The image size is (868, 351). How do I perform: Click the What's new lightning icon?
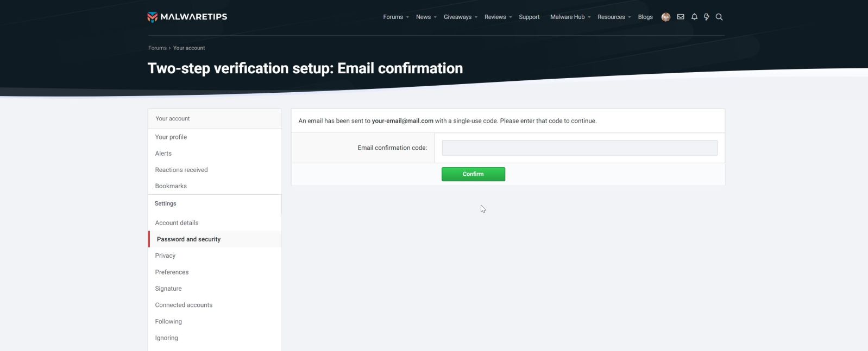point(707,17)
